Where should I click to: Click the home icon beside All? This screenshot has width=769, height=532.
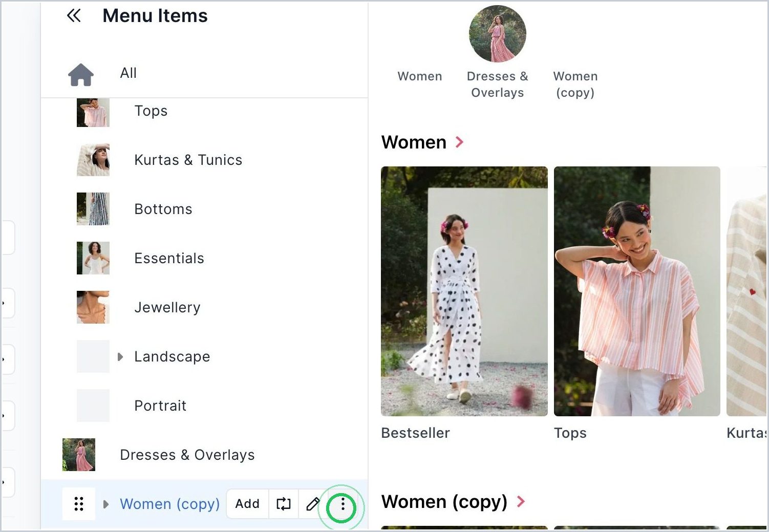coord(81,75)
